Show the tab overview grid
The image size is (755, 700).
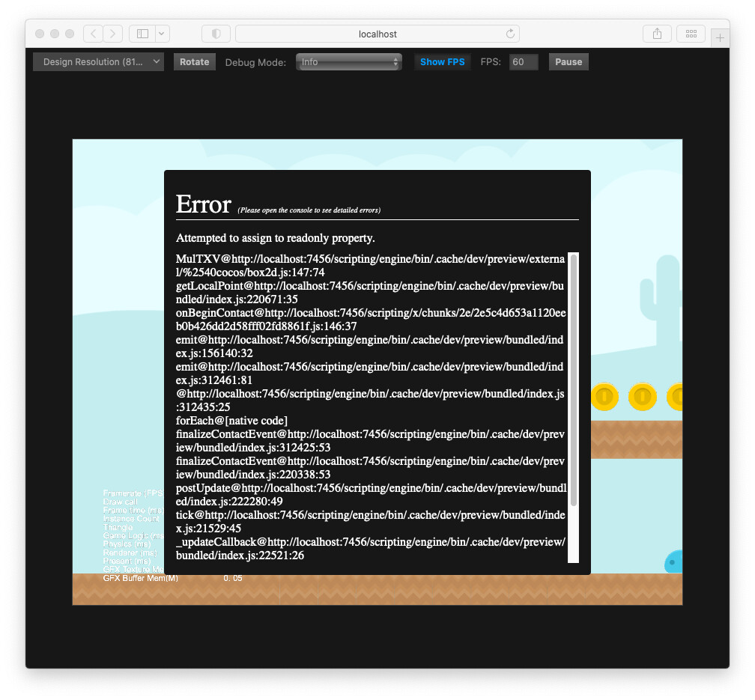(x=691, y=34)
